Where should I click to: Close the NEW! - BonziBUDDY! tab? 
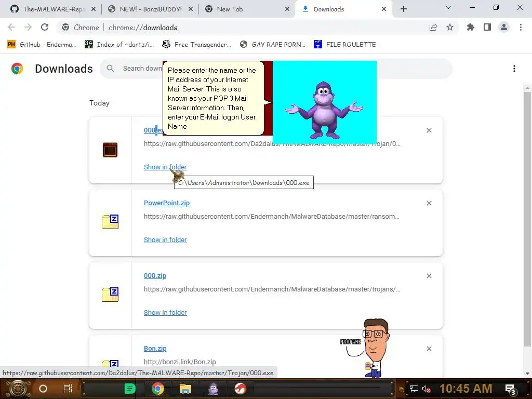coord(191,9)
